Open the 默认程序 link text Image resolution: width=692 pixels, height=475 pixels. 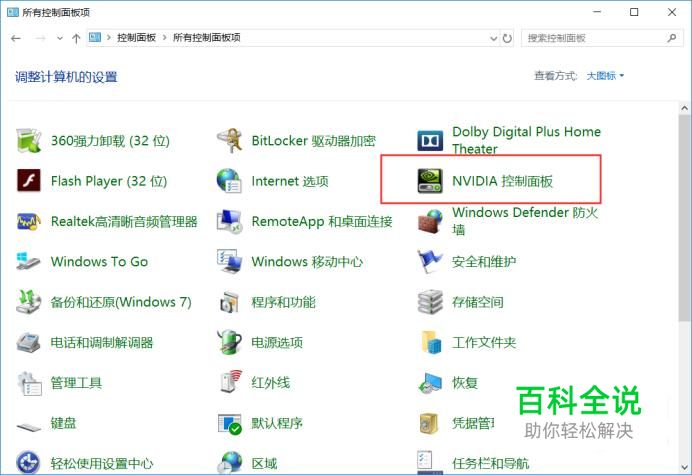pyautogui.click(x=277, y=423)
